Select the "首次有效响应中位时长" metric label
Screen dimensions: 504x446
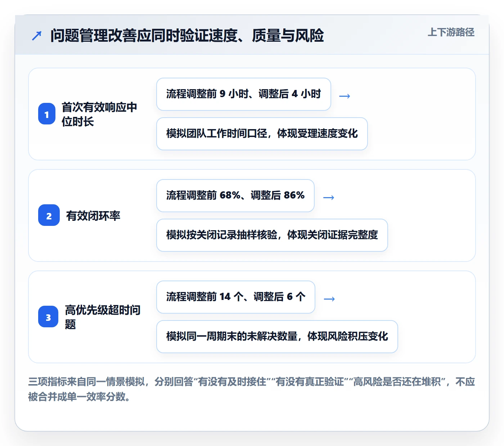click(99, 114)
